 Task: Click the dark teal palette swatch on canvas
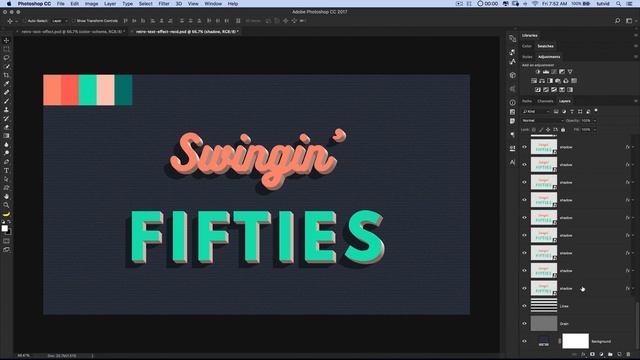(x=124, y=90)
